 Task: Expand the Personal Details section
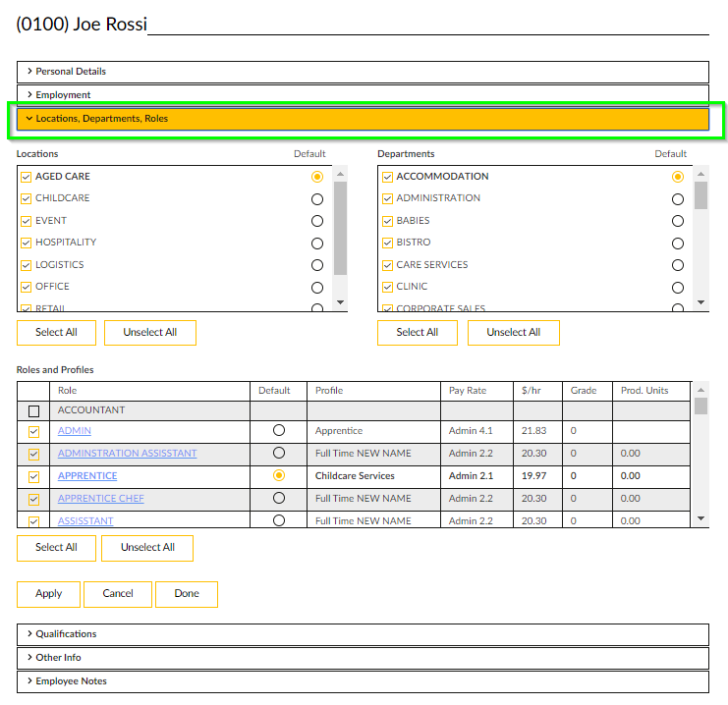[x=71, y=72]
